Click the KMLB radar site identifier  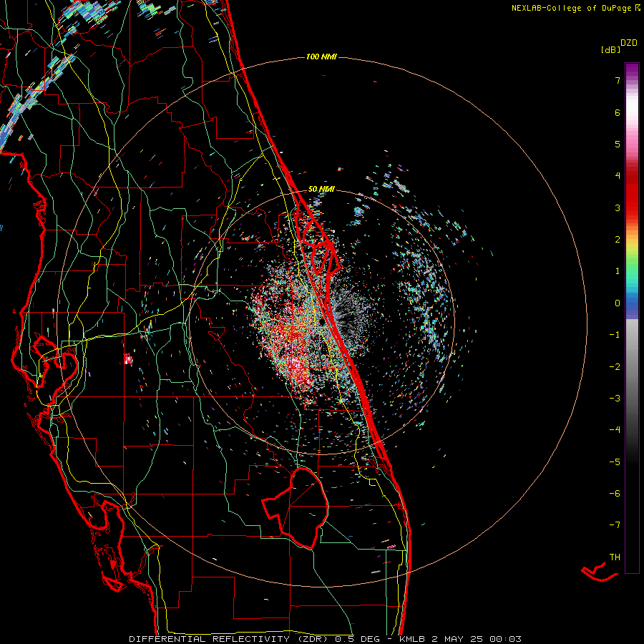(x=412, y=639)
